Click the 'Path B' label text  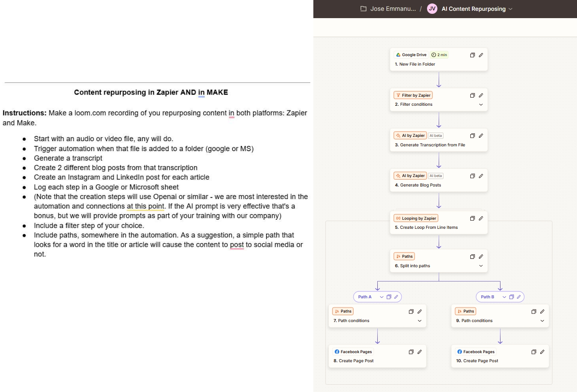click(488, 297)
